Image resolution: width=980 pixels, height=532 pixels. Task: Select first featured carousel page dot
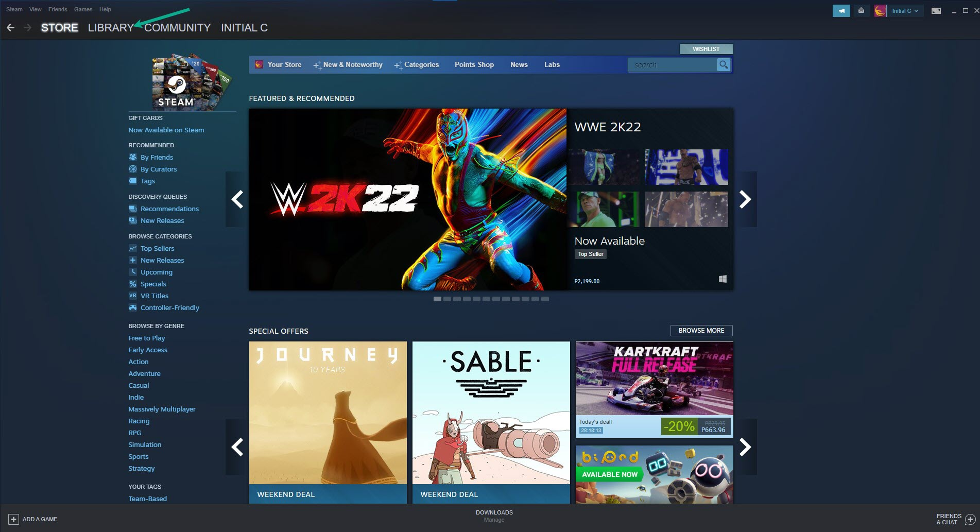pyautogui.click(x=437, y=299)
